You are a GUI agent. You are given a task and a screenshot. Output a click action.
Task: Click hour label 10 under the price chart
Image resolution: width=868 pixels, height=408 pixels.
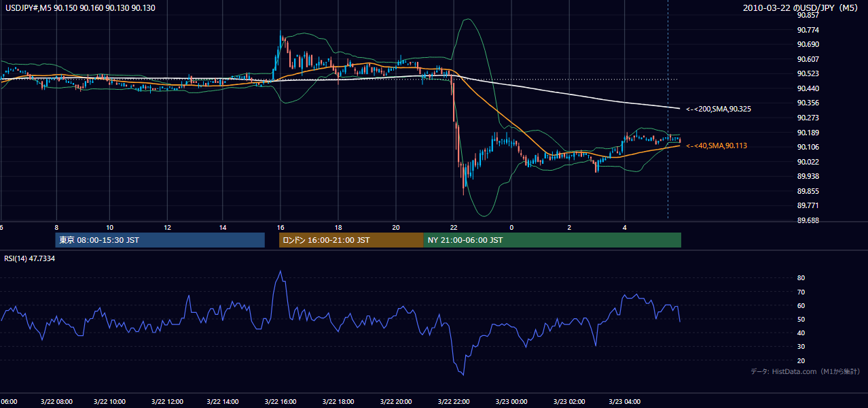(x=109, y=227)
